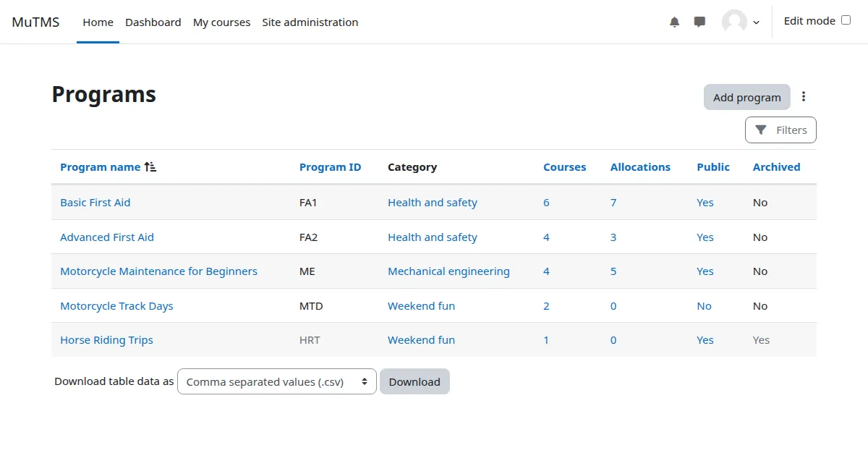
Task: Open the three-dot actions menu near Add program
Action: coord(804,96)
